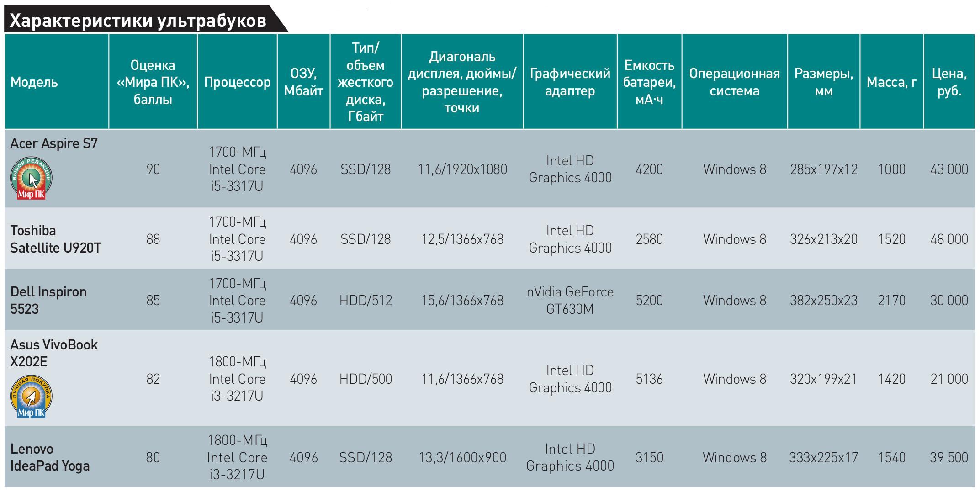This screenshot has width=980, height=492.
Task: Select the 'Цена, руб.' column header
Action: (x=949, y=82)
